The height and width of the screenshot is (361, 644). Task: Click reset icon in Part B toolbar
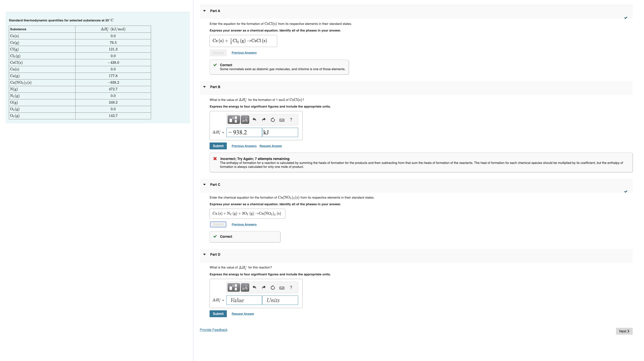[273, 120]
